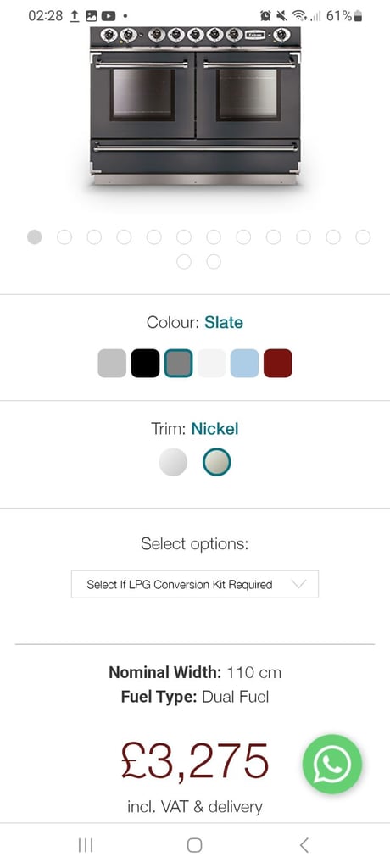Select the light grey colour swatch
Image resolution: width=390 pixels, height=868 pixels.
point(112,363)
